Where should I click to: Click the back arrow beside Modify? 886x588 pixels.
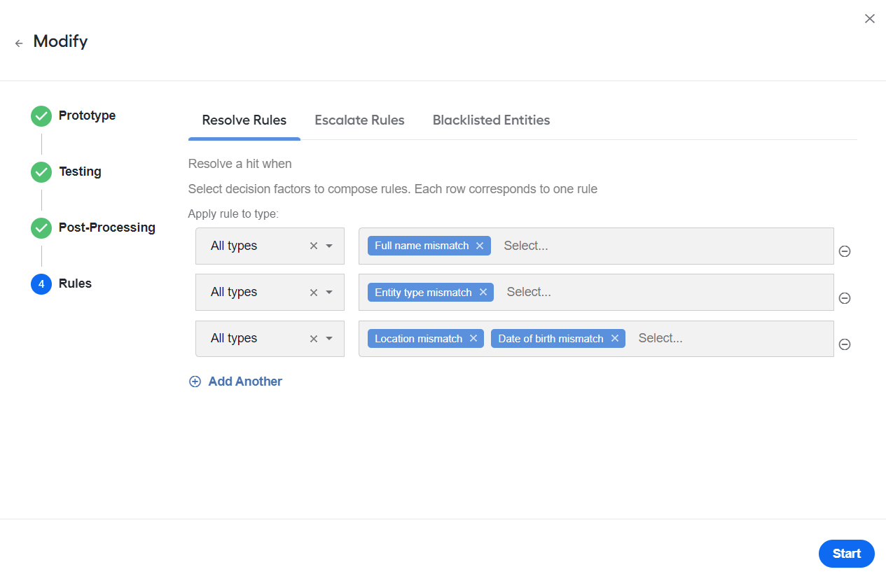(19, 43)
